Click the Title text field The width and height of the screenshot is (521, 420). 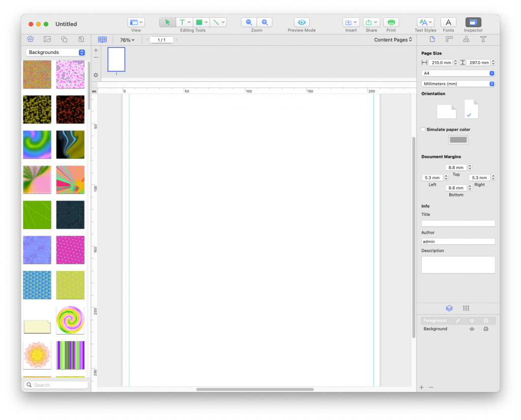458,223
